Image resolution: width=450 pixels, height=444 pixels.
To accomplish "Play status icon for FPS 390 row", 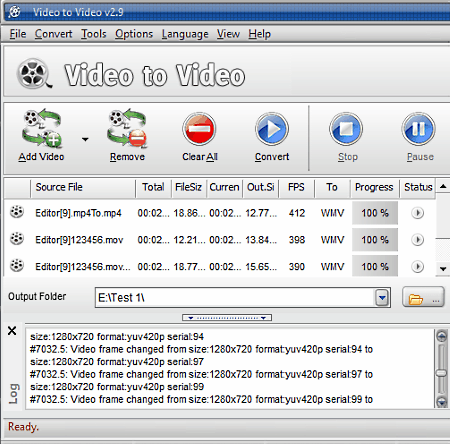I will pyautogui.click(x=417, y=266).
